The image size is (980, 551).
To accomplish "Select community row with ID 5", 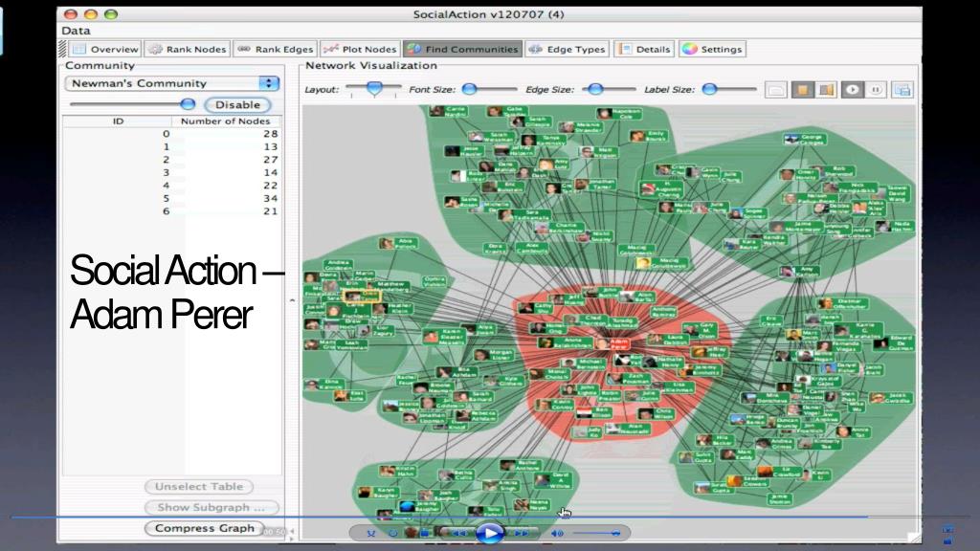I will [x=172, y=199].
